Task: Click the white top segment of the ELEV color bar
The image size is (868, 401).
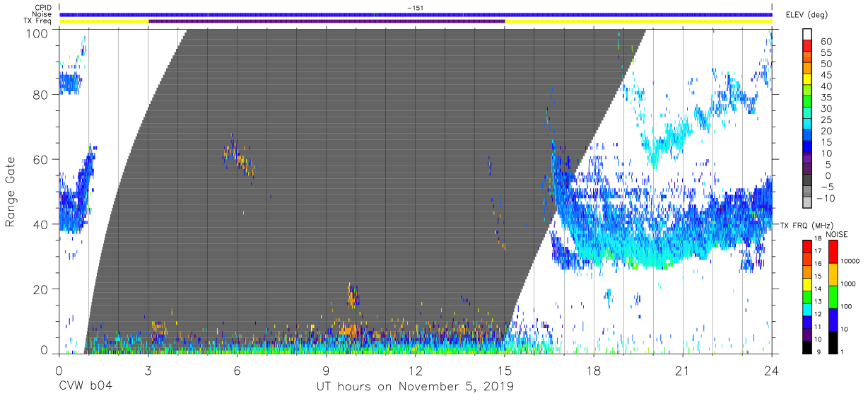Action: (807, 34)
